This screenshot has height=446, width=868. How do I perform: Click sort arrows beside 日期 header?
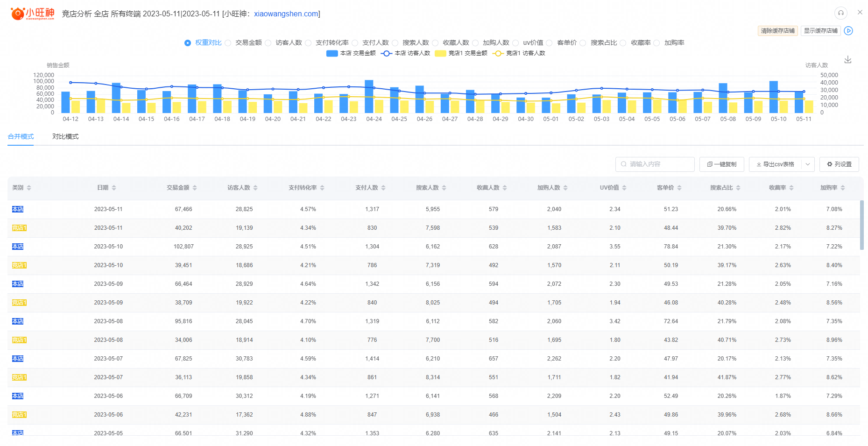tap(114, 188)
